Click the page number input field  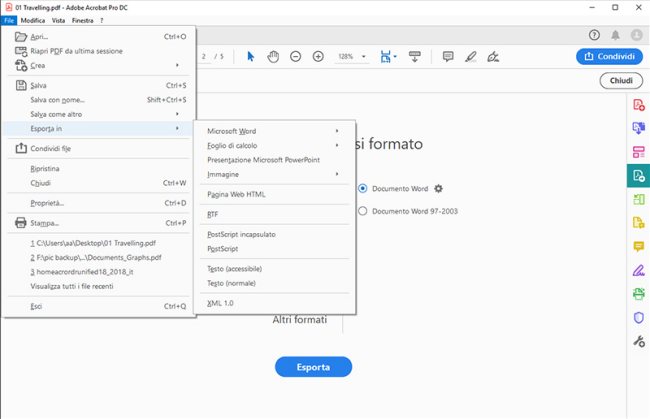(204, 56)
